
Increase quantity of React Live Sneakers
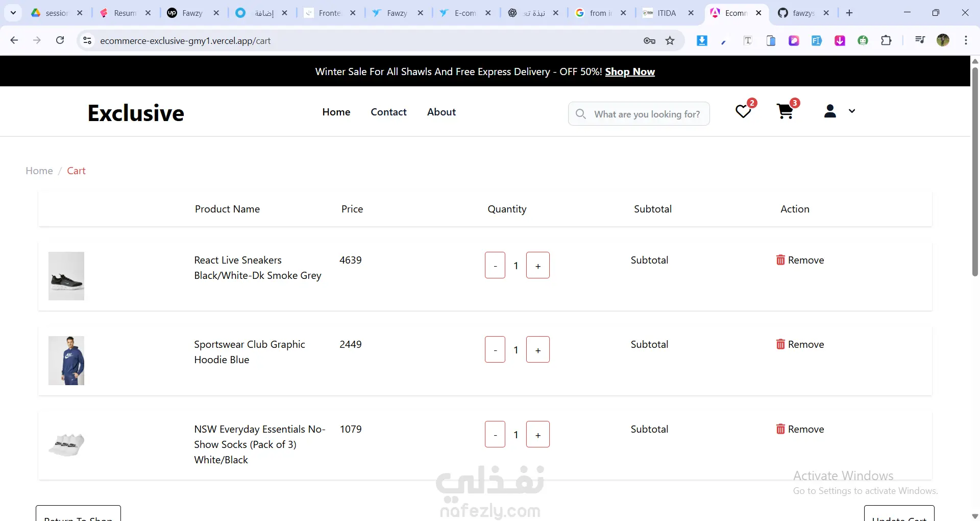click(x=538, y=265)
